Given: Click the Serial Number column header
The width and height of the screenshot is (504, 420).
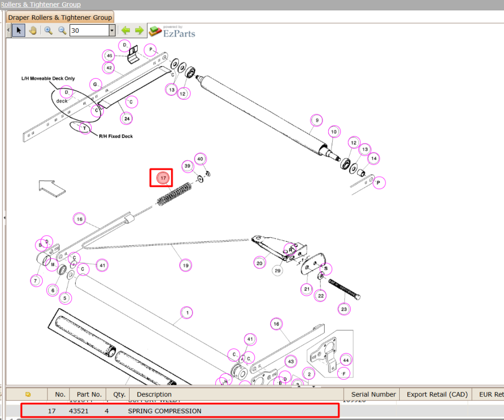Looking at the screenshot, I should tap(373, 394).
